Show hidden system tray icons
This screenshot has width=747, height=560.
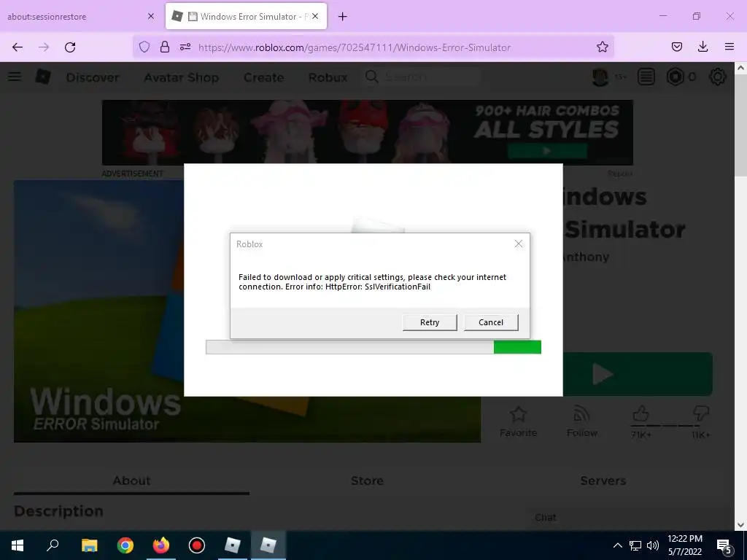(617, 545)
